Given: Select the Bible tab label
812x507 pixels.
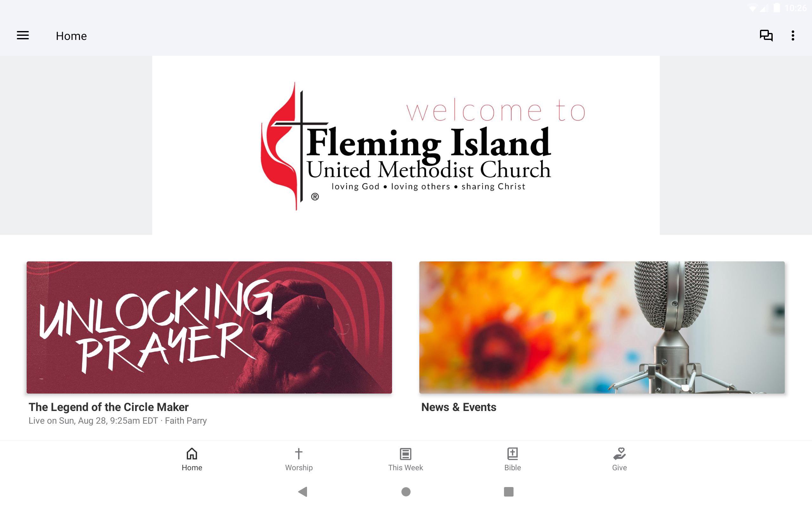Looking at the screenshot, I should pos(512,468).
